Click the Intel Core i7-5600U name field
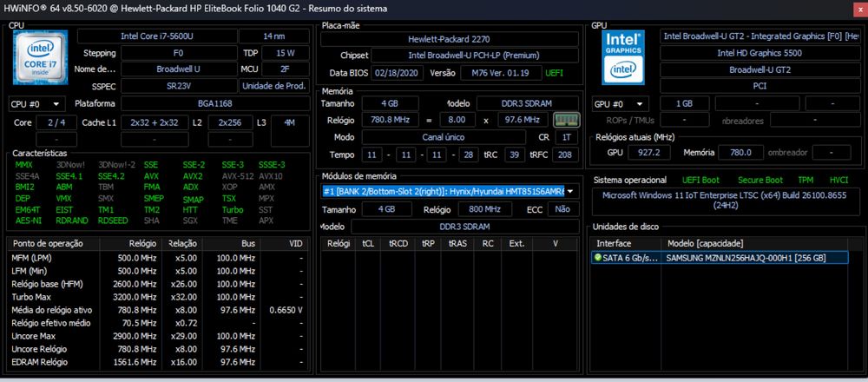This screenshot has width=868, height=382. point(157,36)
